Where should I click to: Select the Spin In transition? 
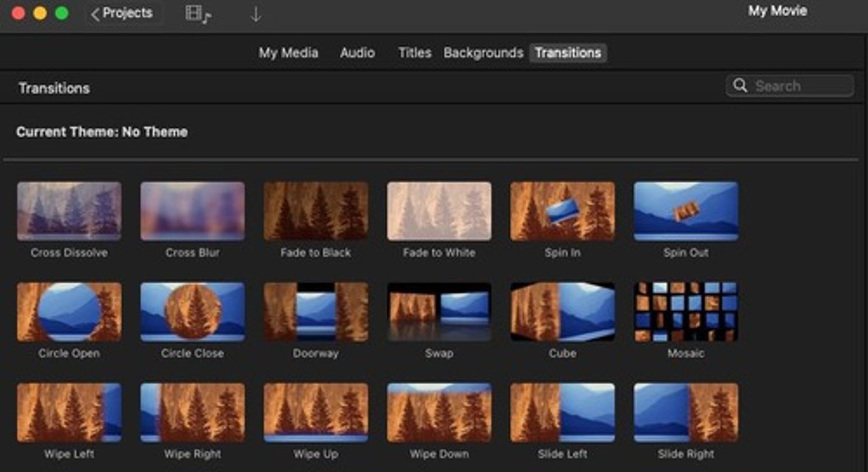coord(562,212)
